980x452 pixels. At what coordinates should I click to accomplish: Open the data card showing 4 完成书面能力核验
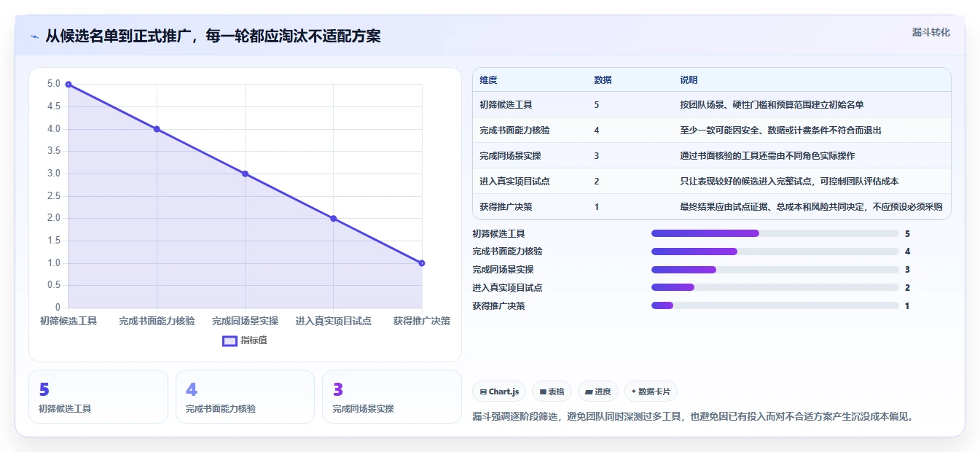click(245, 397)
